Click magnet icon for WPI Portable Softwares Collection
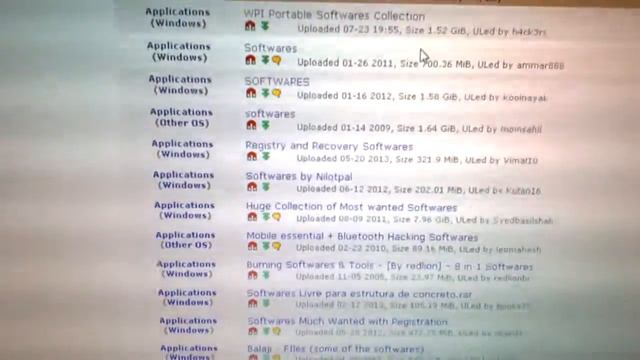 (250, 26)
